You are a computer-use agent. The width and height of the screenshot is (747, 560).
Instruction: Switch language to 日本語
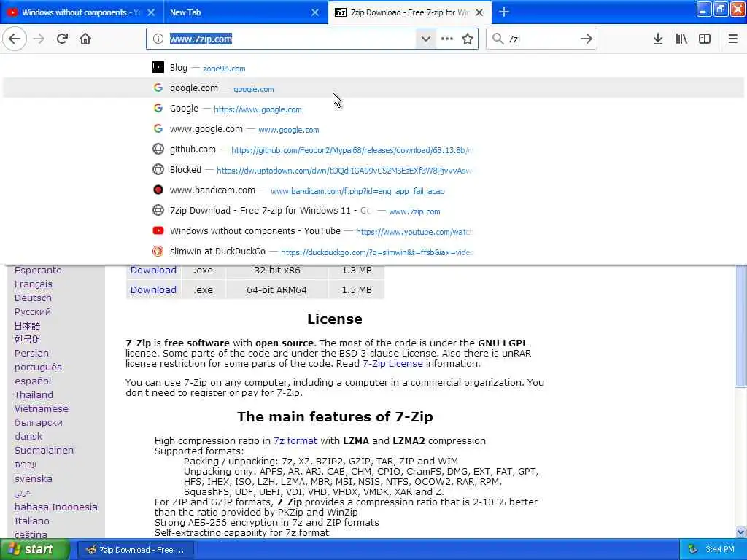[27, 326]
